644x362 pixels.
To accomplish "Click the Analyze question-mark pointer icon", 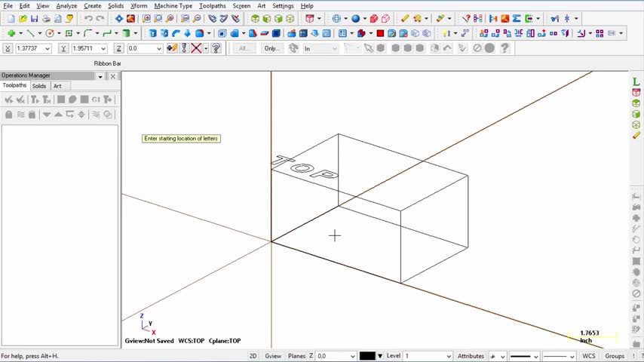I will [x=466, y=19].
